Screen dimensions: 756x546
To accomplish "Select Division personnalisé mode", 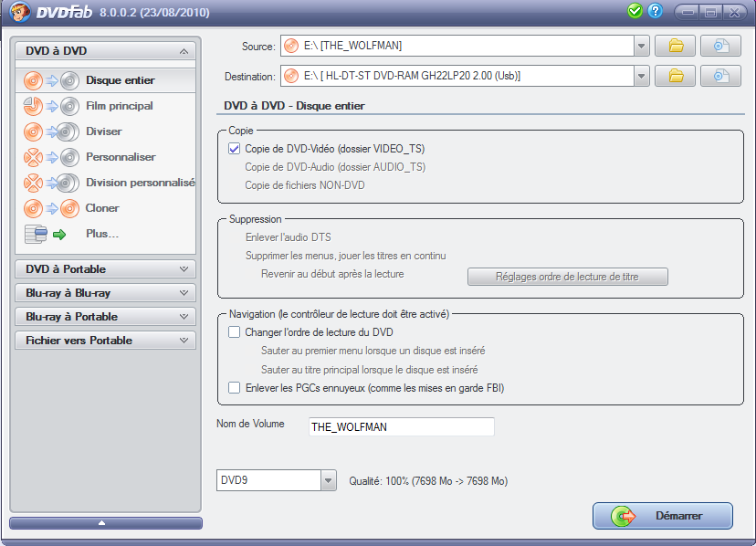I will click(x=105, y=183).
